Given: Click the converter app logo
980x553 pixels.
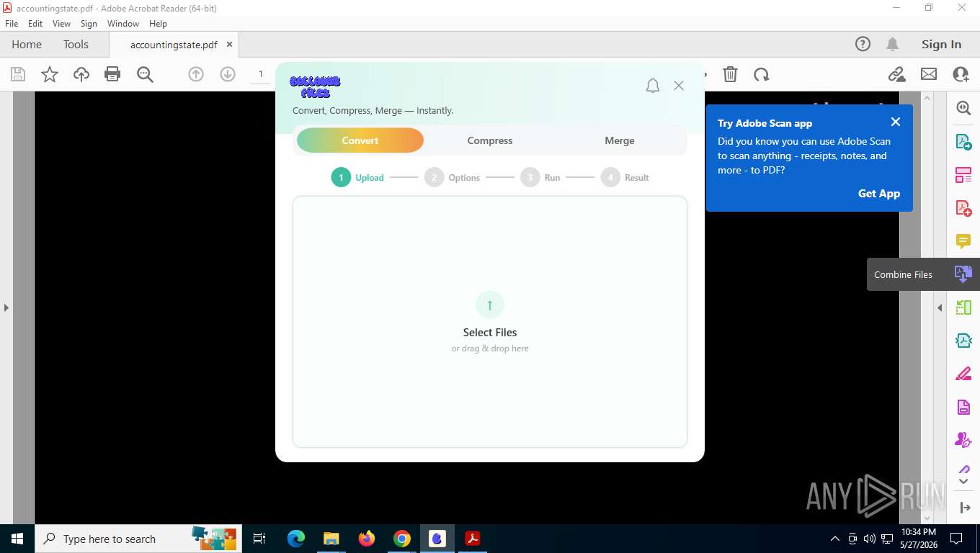Looking at the screenshot, I should pyautogui.click(x=315, y=87).
